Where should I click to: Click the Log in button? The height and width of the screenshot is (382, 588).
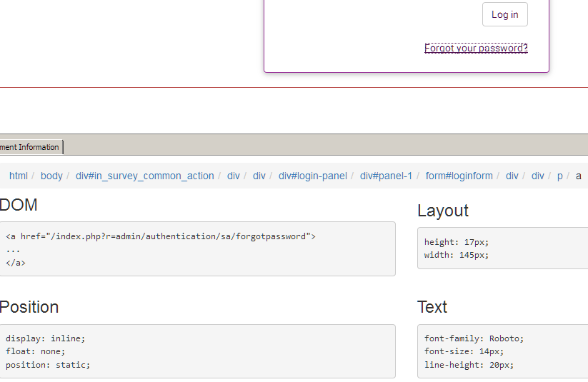tap(504, 15)
